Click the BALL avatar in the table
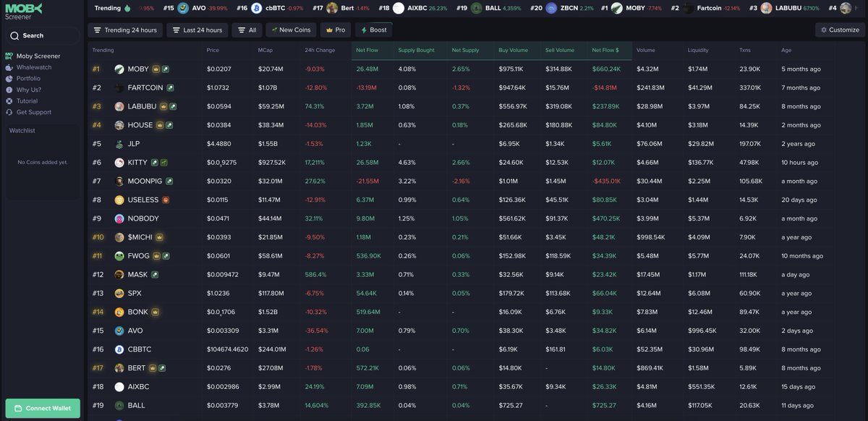 pos(119,406)
